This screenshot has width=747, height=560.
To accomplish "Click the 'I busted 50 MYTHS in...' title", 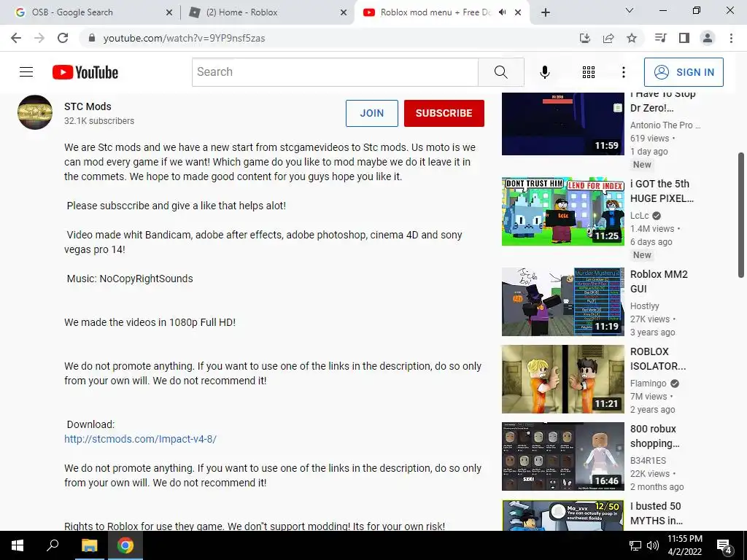I will coord(657,513).
